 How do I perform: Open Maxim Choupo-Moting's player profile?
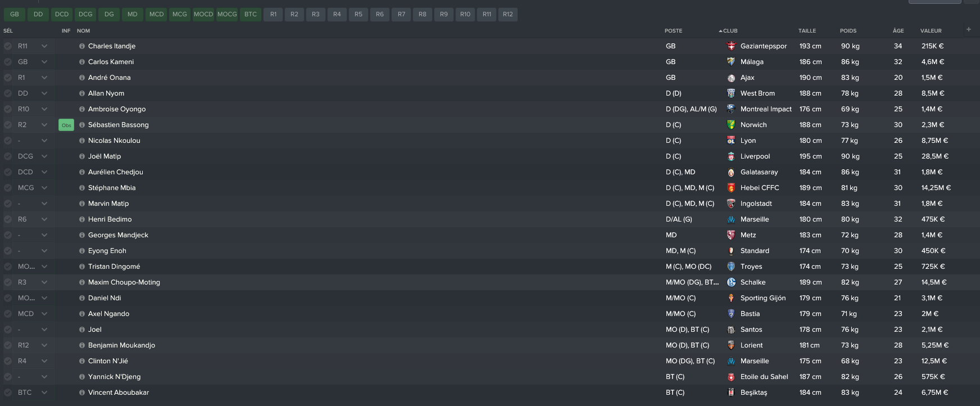click(x=124, y=282)
